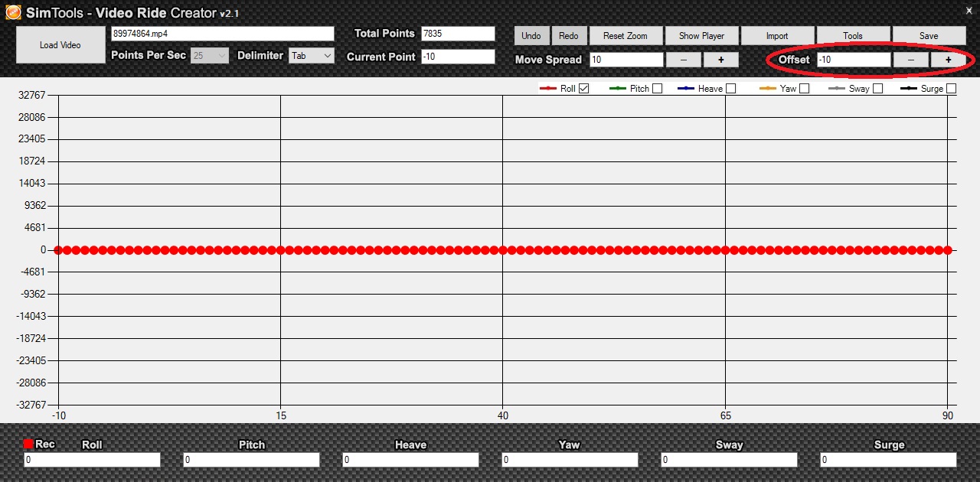Click the red Rec indicator
Image resolution: width=980 pixels, height=482 pixels.
(28, 444)
